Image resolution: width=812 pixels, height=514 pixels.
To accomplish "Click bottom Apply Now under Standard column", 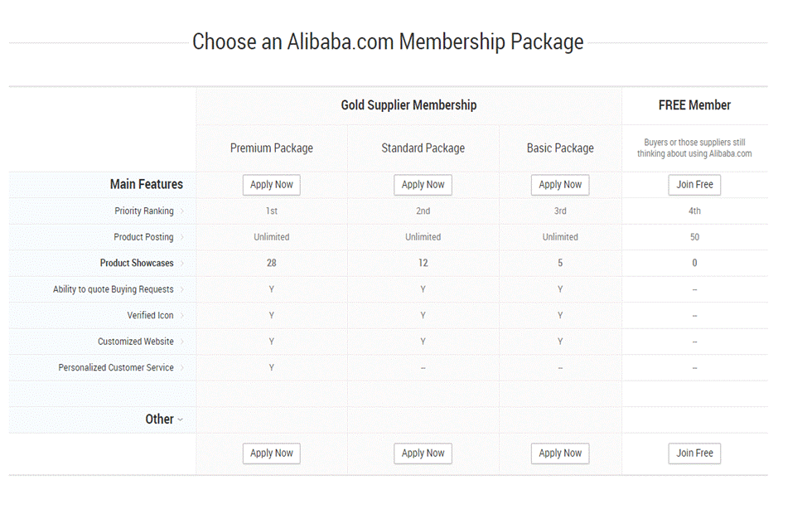I will tap(423, 453).
